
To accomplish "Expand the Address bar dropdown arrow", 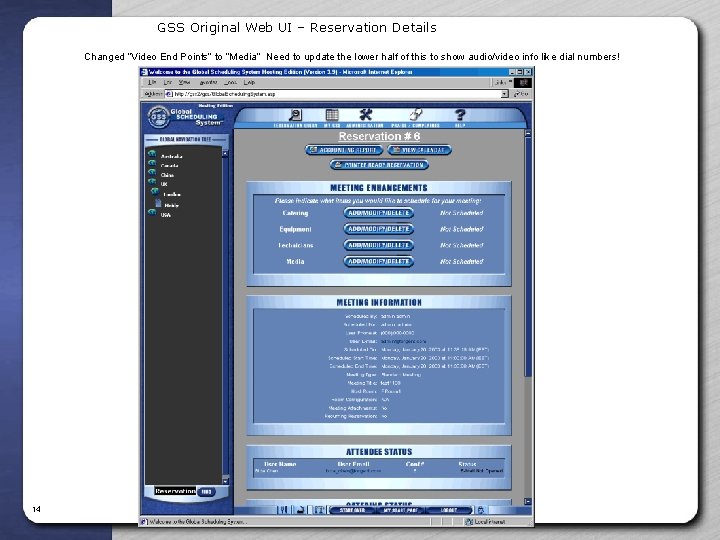I will click(x=505, y=94).
